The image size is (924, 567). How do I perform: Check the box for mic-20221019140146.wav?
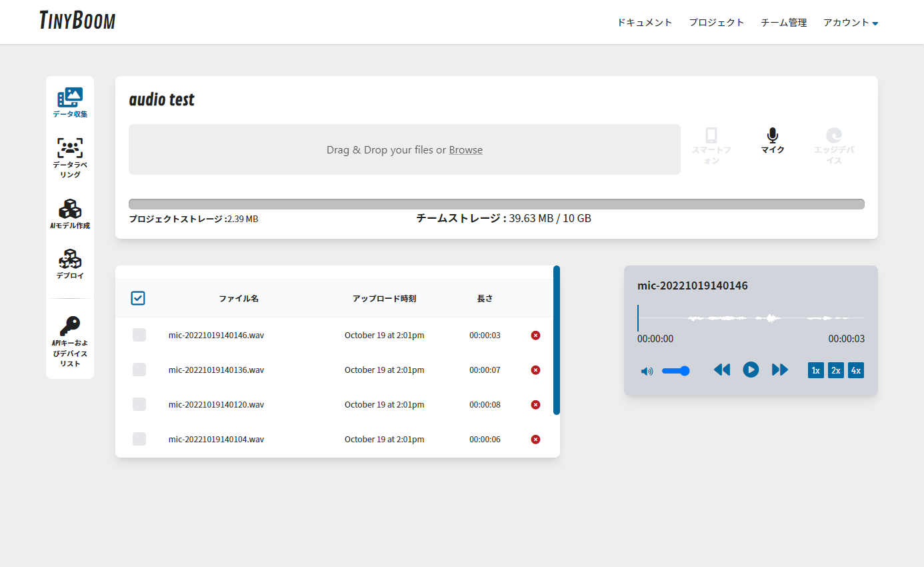(139, 335)
